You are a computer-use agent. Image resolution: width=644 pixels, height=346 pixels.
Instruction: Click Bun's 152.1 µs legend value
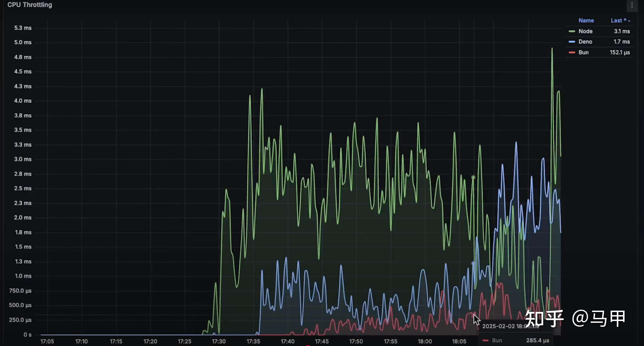pos(619,52)
